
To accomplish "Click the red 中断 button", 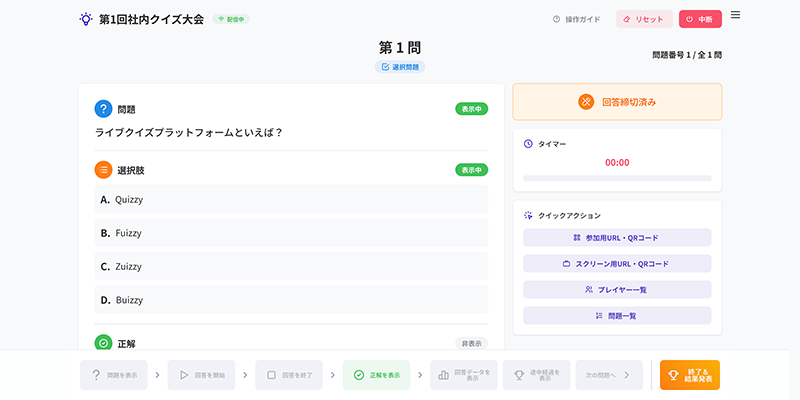I will pyautogui.click(x=700, y=19).
